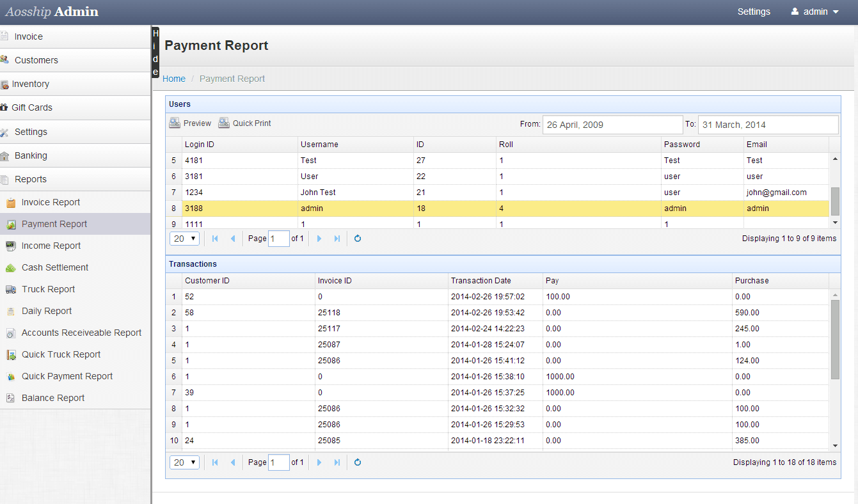Screen dimensions: 858x504
Task: Open Transactions grid page size dropdown
Action: point(184,462)
